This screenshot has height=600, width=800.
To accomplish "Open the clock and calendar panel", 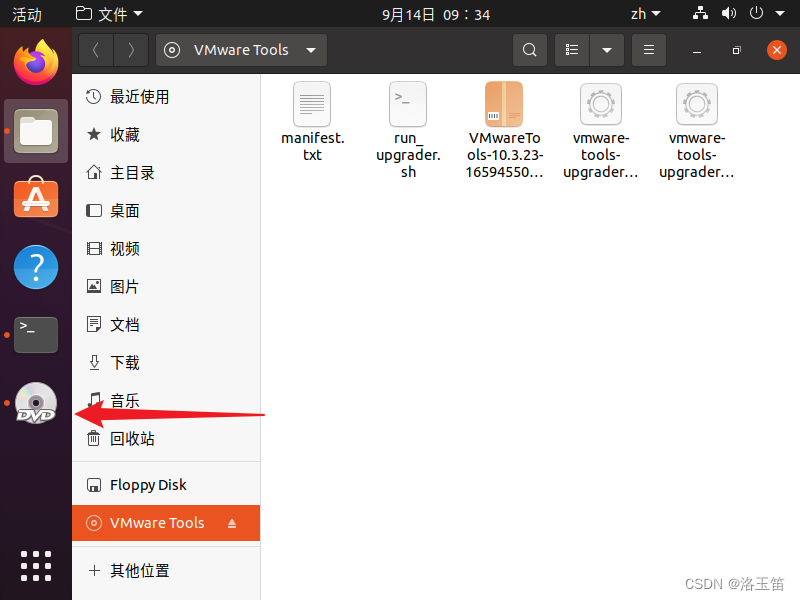I will tap(436, 14).
